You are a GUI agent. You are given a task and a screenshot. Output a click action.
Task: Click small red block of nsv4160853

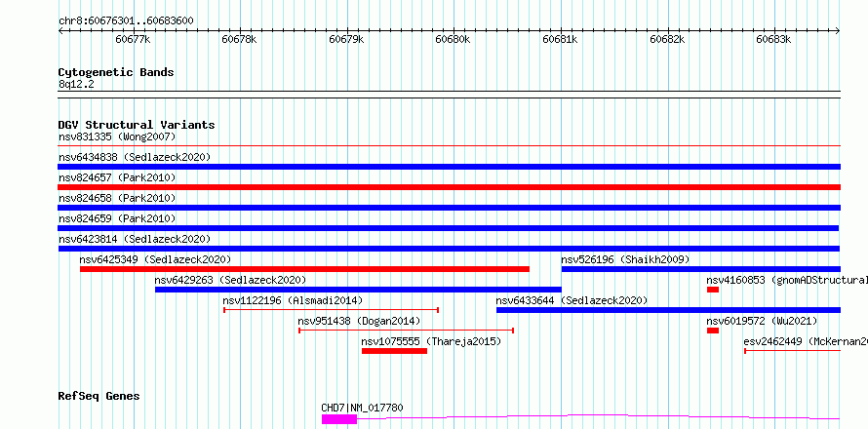coord(713,290)
